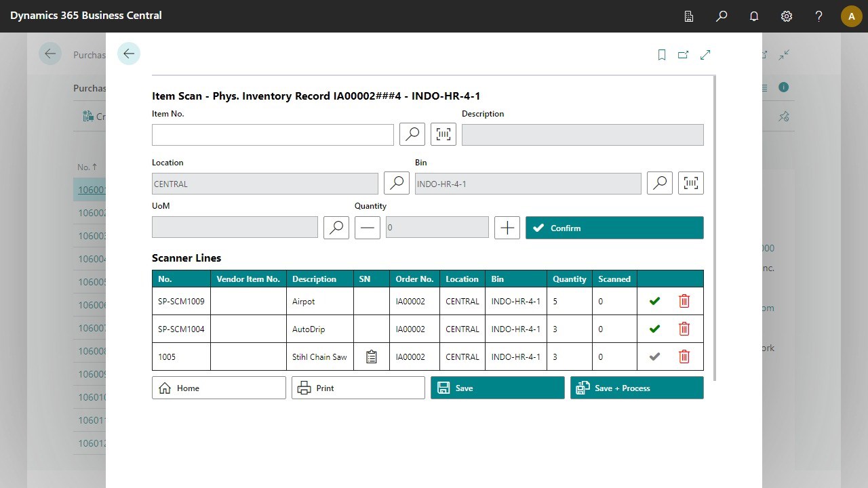Open the Bin lookup magnifier
Viewport: 868px width, 488px height.
tap(659, 183)
